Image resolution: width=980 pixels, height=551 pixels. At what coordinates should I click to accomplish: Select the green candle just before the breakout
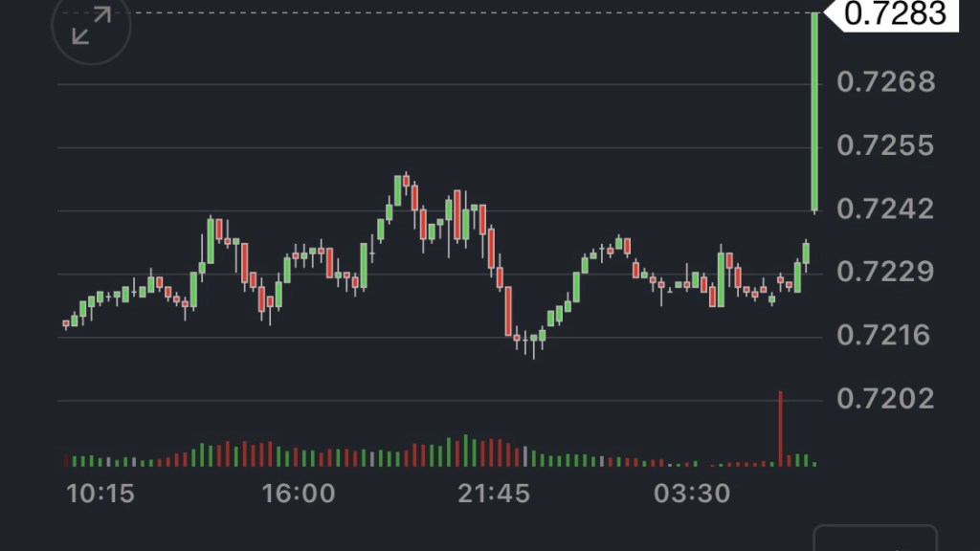point(806,253)
